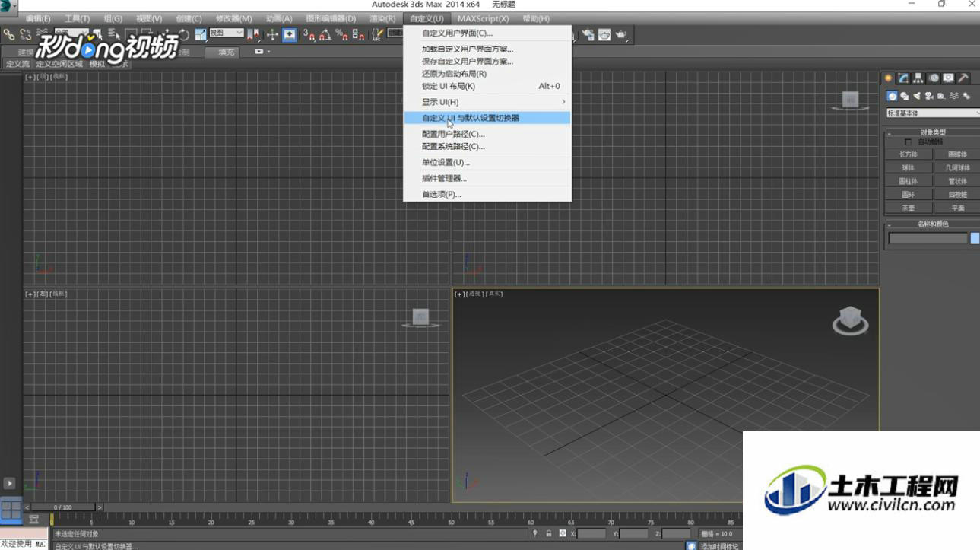The height and width of the screenshot is (550, 980).
Task: Click the Select and Link chain icon
Action: pos(8,35)
